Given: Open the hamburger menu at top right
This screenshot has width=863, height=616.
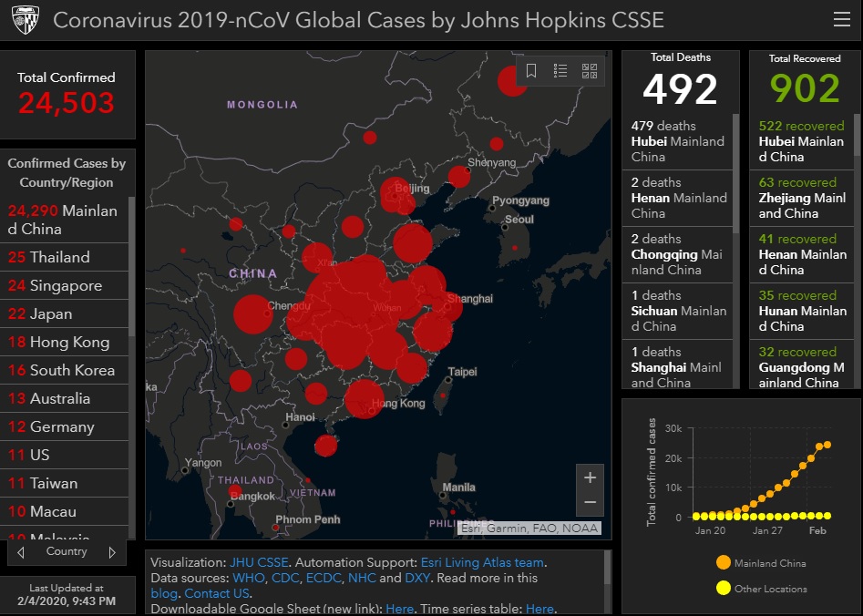Looking at the screenshot, I should pos(841,20).
